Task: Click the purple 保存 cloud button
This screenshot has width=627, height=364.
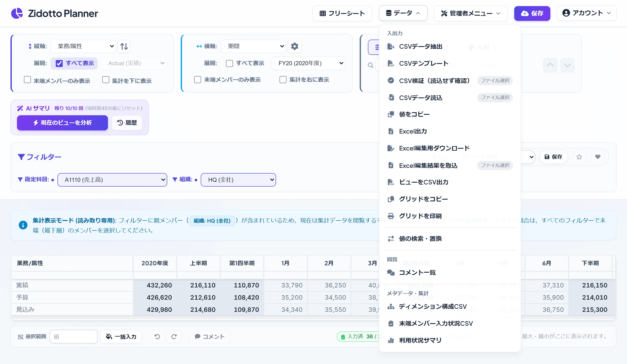Action: [x=532, y=13]
